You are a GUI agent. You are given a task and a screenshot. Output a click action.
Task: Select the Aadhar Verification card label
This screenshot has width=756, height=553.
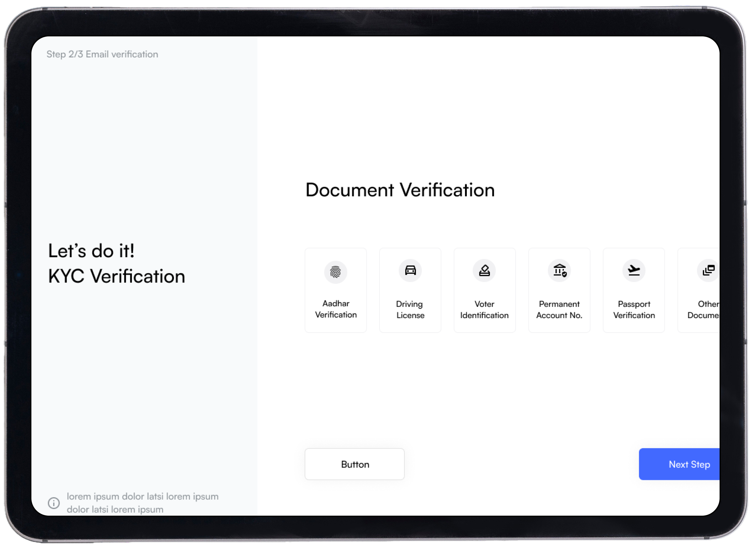point(336,309)
